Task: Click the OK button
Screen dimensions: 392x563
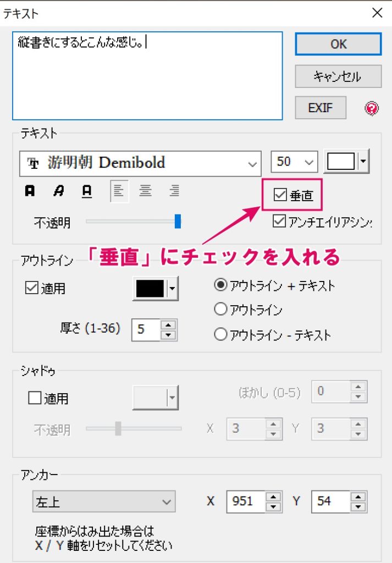Action: coord(338,44)
